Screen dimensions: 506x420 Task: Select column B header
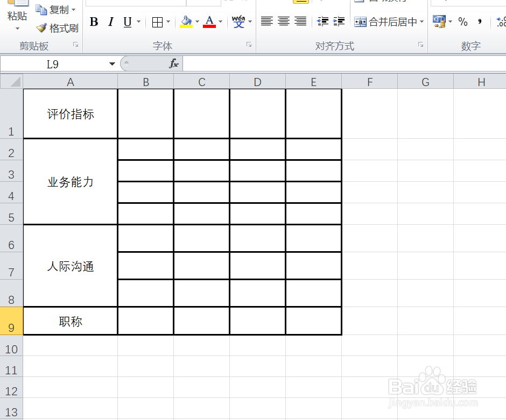[x=146, y=82]
